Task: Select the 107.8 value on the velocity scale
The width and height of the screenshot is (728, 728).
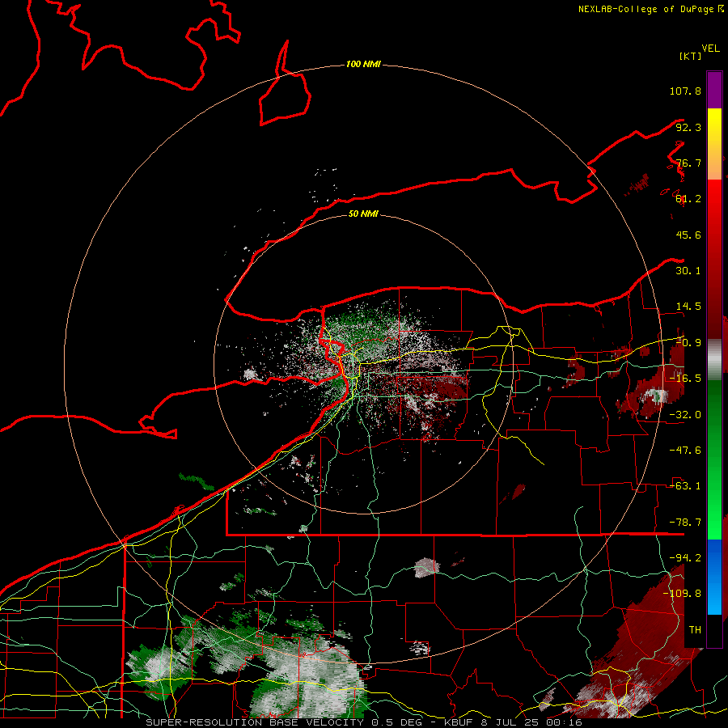Action: click(685, 91)
